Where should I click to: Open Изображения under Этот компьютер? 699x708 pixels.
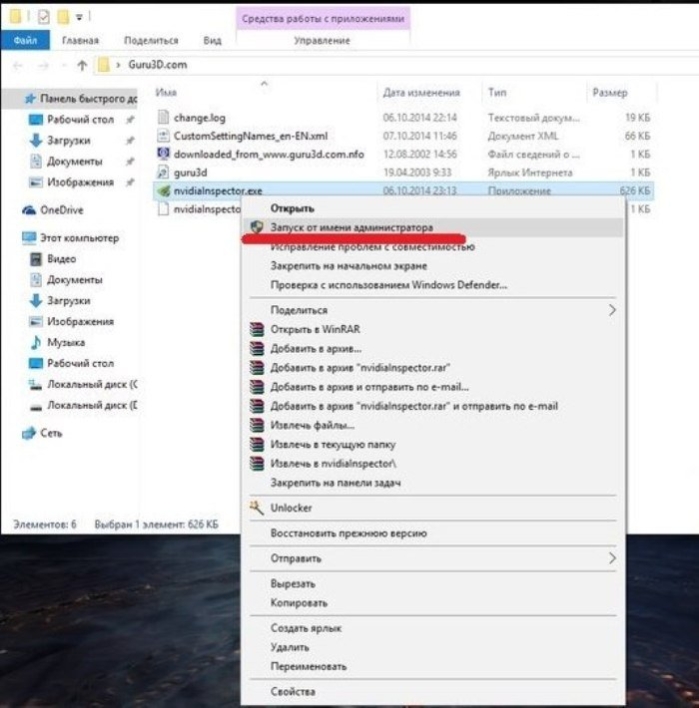(x=80, y=321)
